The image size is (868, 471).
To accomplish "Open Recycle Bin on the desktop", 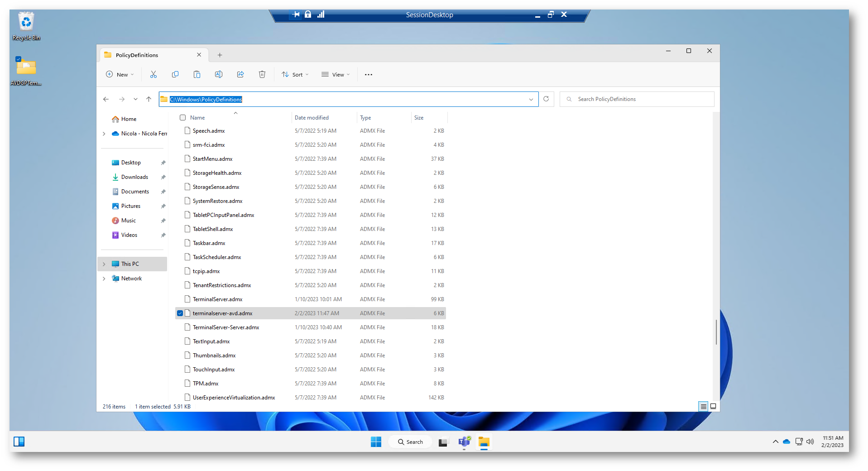I will pyautogui.click(x=26, y=27).
